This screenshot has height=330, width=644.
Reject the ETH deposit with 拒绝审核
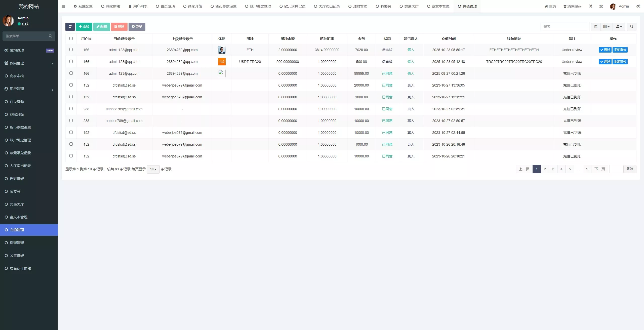(620, 50)
